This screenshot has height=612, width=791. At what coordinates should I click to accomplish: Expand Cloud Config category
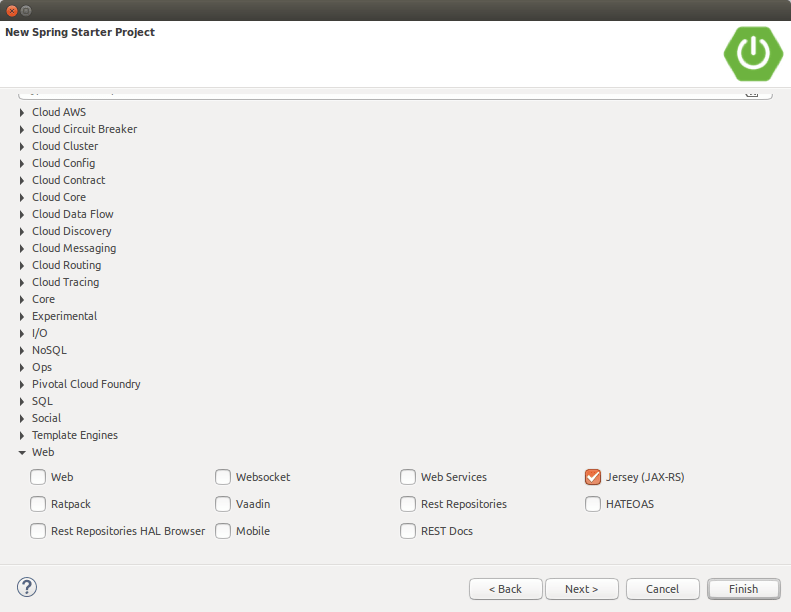tap(22, 163)
